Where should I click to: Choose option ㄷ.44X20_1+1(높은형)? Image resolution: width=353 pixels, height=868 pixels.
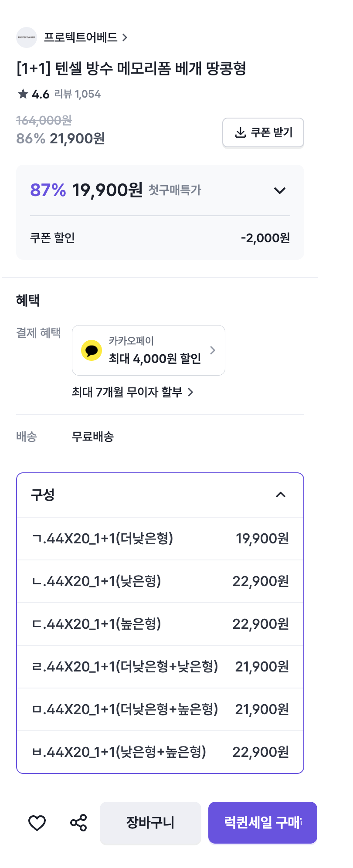pyautogui.click(x=160, y=624)
